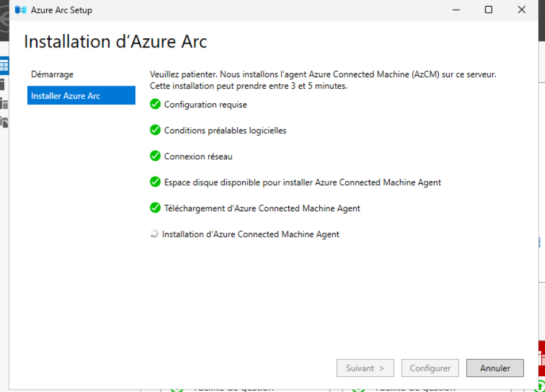
Task: Click checkmark beside Espace disque disponible
Action: 155,182
